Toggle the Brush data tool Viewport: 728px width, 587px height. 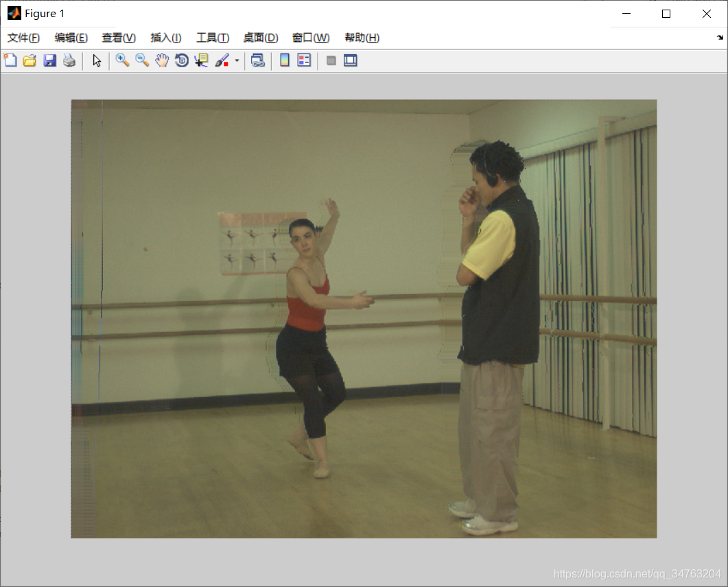point(222,60)
